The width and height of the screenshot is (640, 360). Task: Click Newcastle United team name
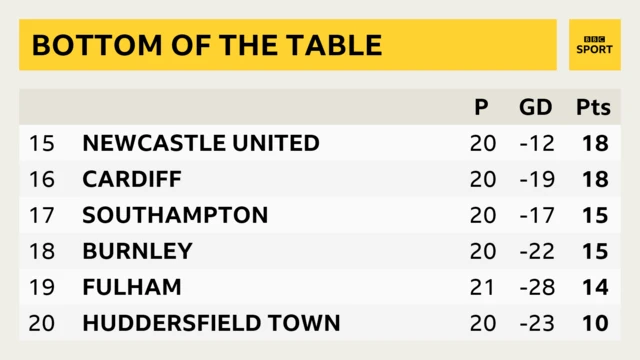coord(201,143)
